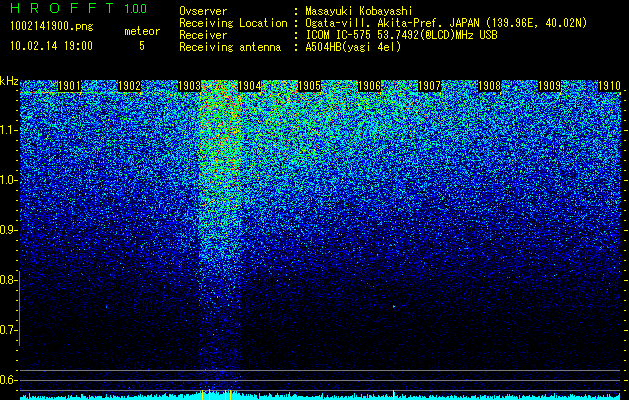Click the 'Ovserver' field label
Viewport: 629px width, 400px height.
tap(203, 11)
